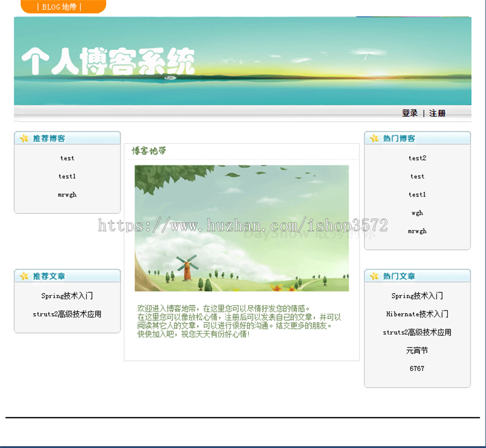
Task: Open struts2高级技术应用 in 热门文章 panel
Action: tap(417, 333)
